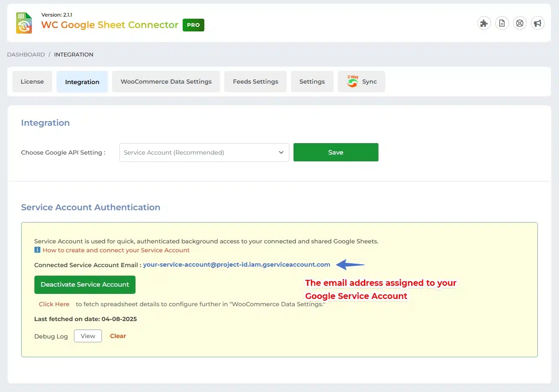Click the green PRO badge
Viewport: 559px width, 392px height.
(x=193, y=25)
